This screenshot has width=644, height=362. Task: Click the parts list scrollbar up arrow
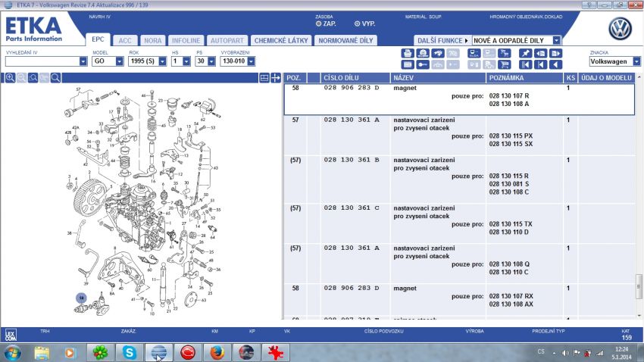click(x=639, y=76)
